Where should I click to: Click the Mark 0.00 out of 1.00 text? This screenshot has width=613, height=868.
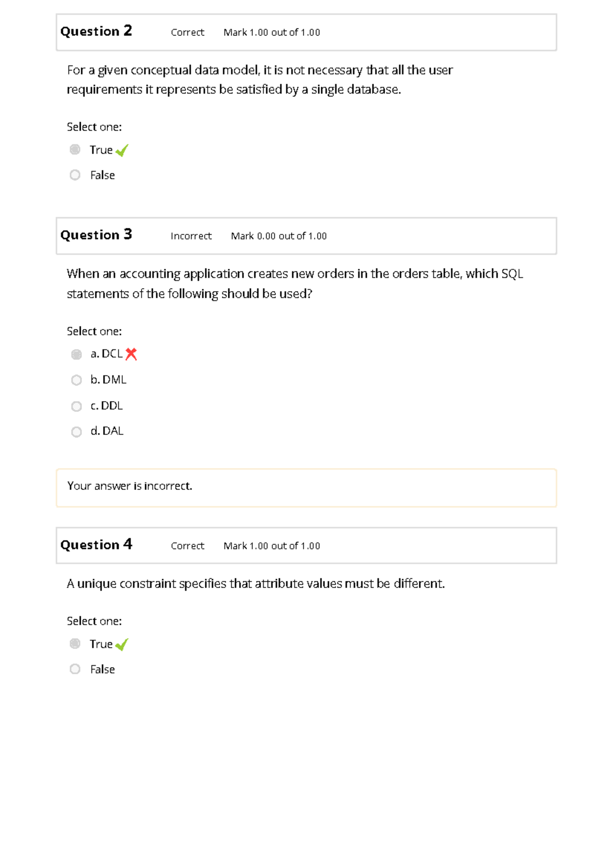tap(279, 236)
